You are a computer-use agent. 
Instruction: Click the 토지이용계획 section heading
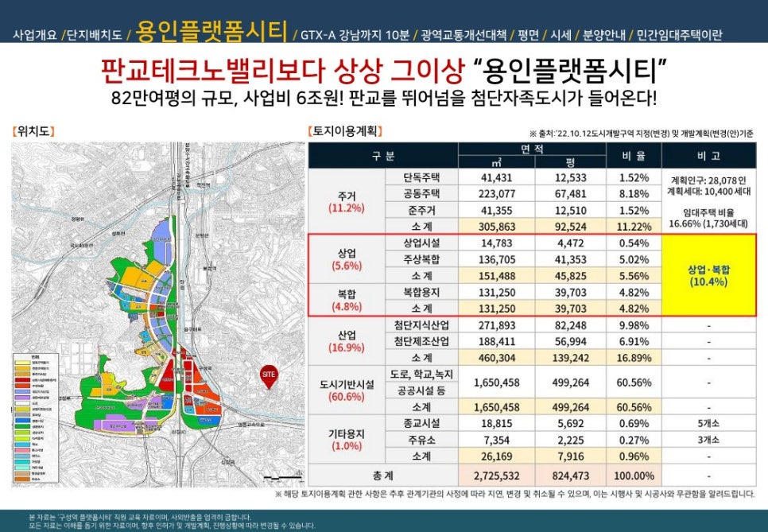click(345, 131)
